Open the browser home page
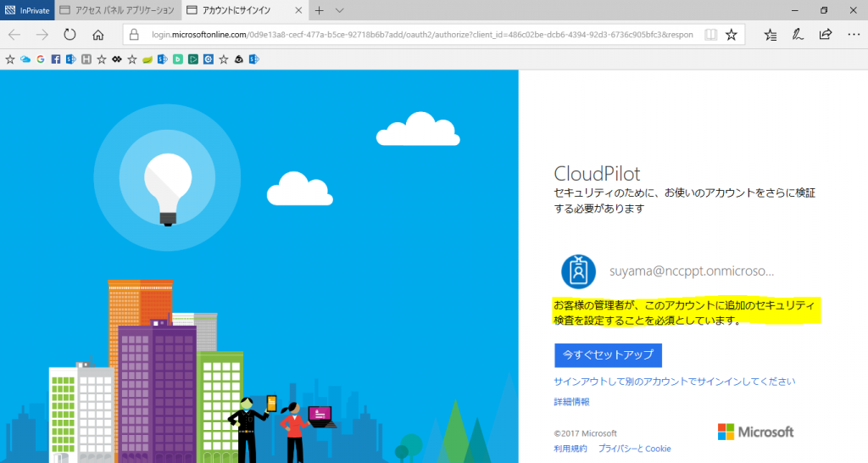The width and height of the screenshot is (868, 463). [98, 35]
